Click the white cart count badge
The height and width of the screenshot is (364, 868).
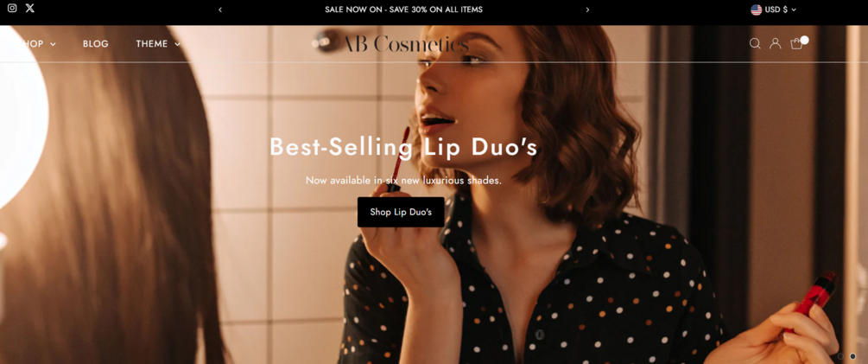point(804,40)
